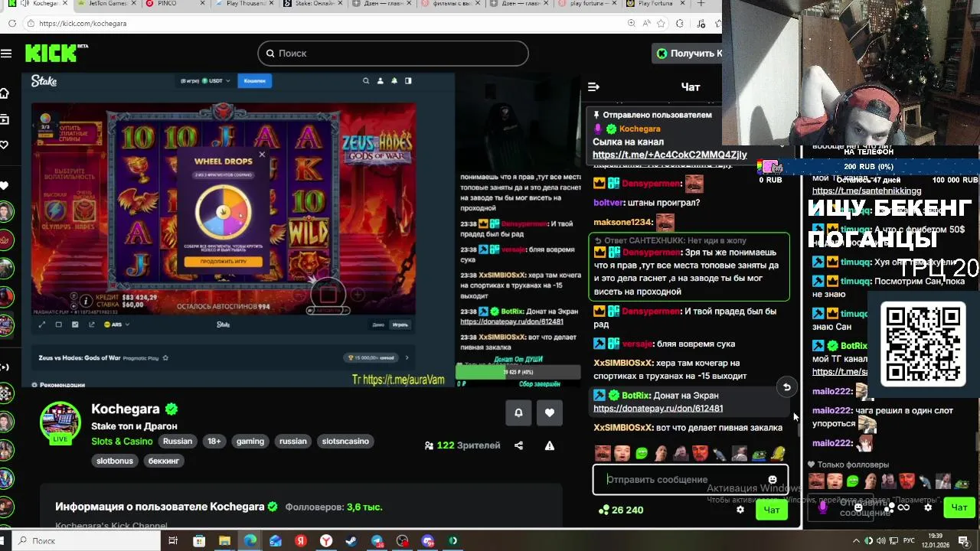The image size is (980, 551).
Task: Close the Wheel Drops popup
Action: pyautogui.click(x=262, y=155)
